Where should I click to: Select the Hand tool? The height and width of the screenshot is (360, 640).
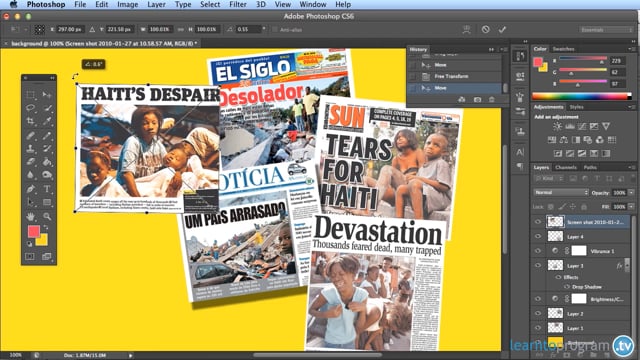pos(31,216)
